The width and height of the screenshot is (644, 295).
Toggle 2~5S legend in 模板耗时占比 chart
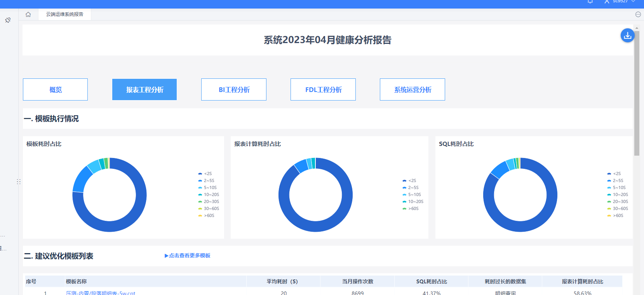(206, 180)
